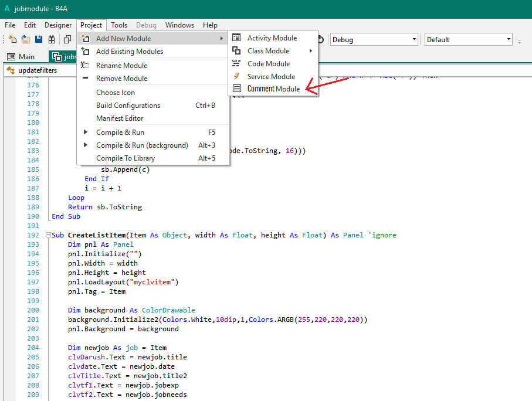Image resolution: width=532 pixels, height=401 pixels.
Task: Click Remove Module in Project menu
Action: (x=121, y=79)
